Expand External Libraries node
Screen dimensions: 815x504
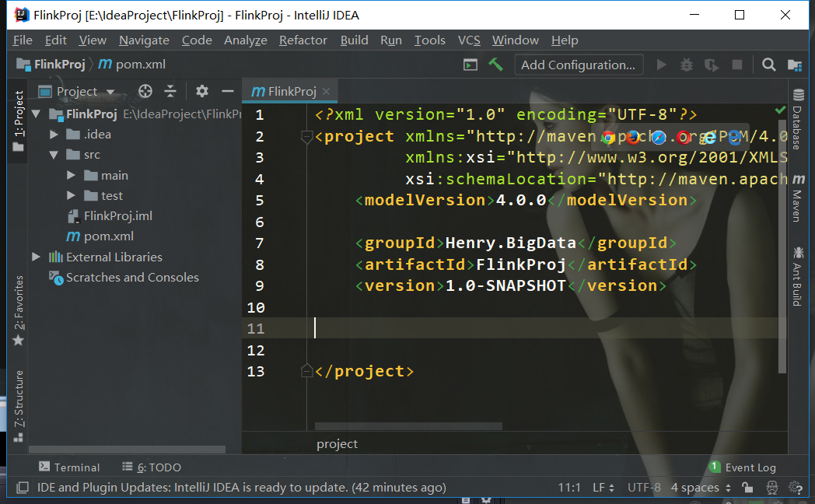click(36, 257)
